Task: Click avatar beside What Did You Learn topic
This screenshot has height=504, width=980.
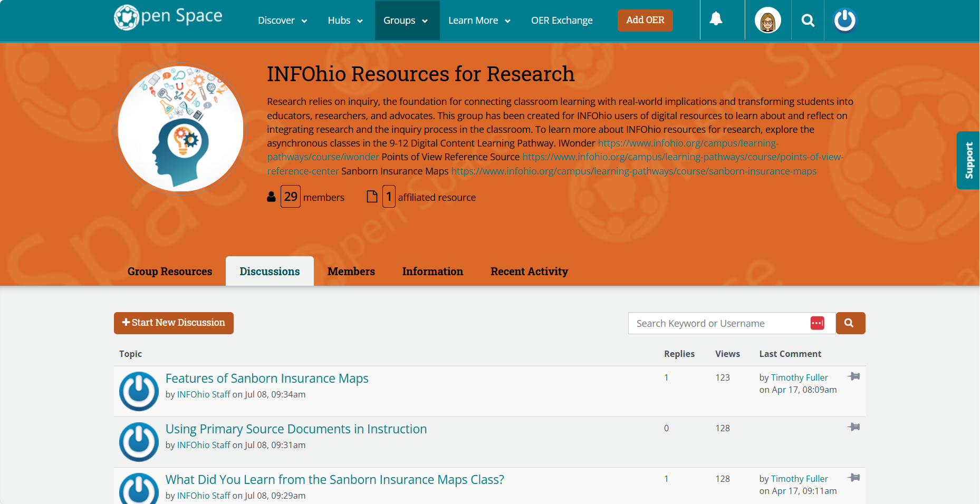Action: (139, 489)
